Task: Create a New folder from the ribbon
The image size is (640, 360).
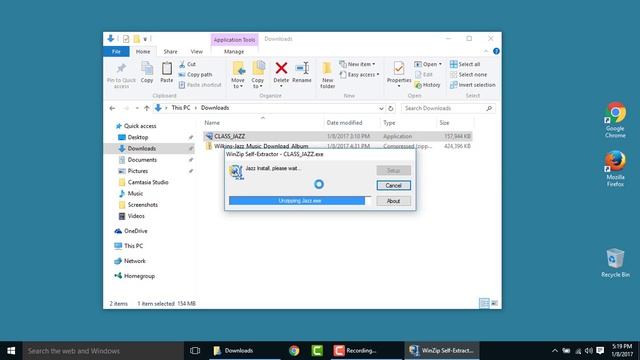Action: [x=327, y=75]
